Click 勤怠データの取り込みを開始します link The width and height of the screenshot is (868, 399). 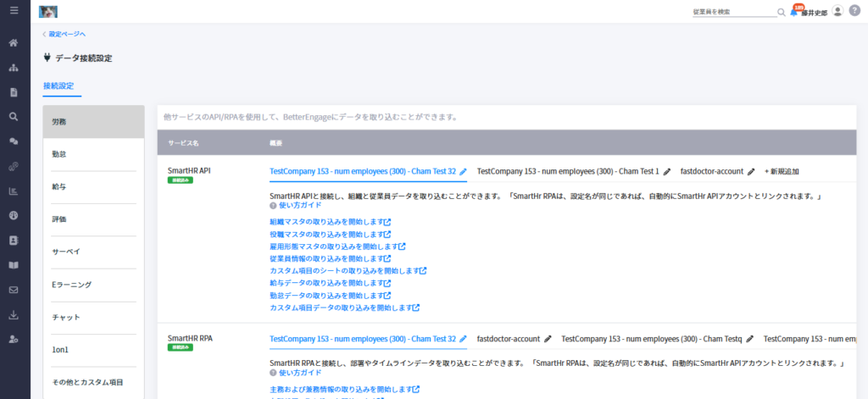(331, 295)
